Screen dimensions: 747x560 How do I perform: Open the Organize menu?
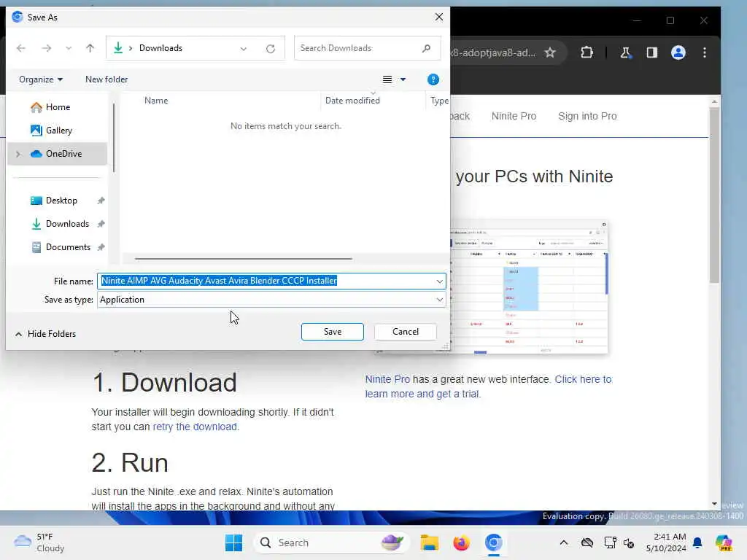click(x=41, y=79)
